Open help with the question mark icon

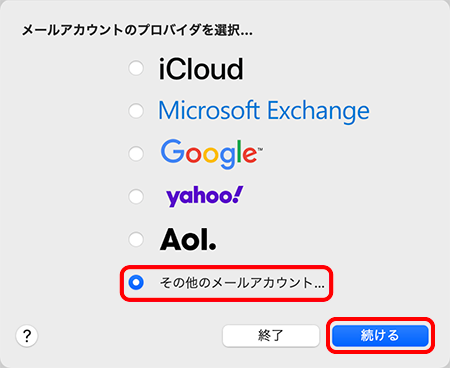click(27, 335)
